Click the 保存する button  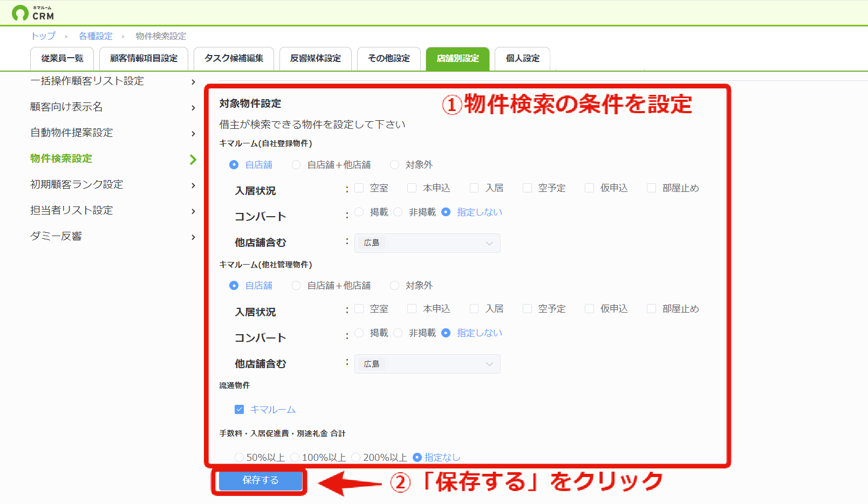click(260, 480)
